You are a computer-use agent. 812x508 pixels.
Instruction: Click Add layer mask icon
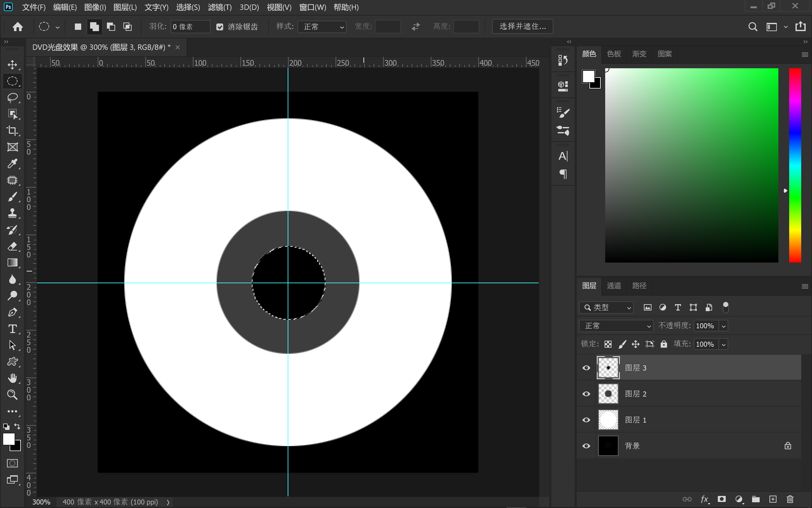722,499
